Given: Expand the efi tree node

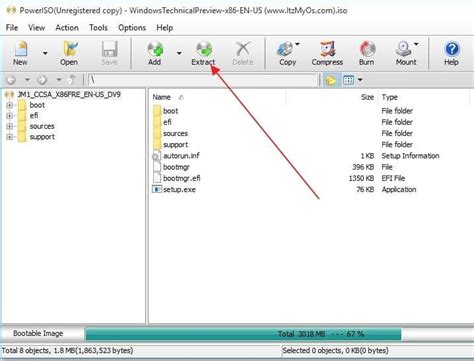Looking at the screenshot, I should 9,116.
